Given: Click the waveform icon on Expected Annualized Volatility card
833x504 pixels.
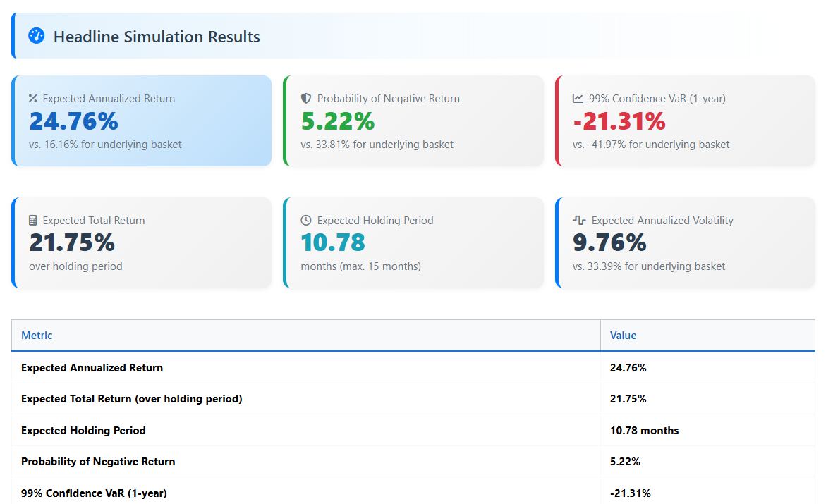Looking at the screenshot, I should [579, 221].
